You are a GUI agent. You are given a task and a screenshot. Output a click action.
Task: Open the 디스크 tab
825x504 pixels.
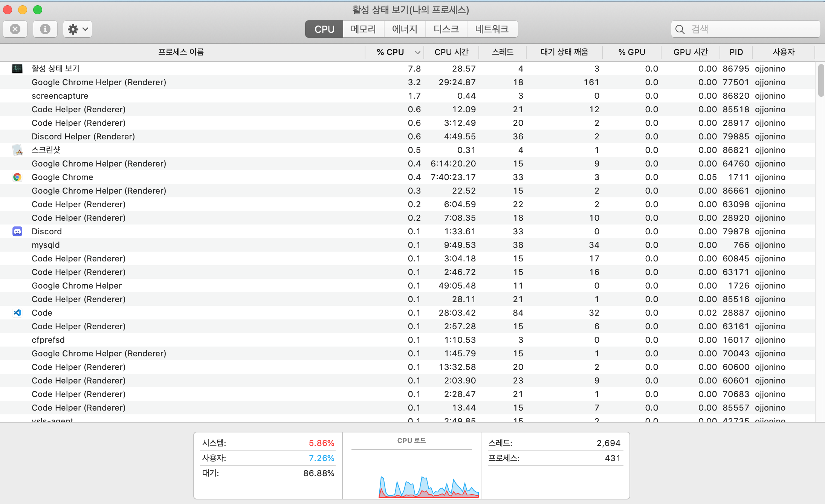[446, 29]
